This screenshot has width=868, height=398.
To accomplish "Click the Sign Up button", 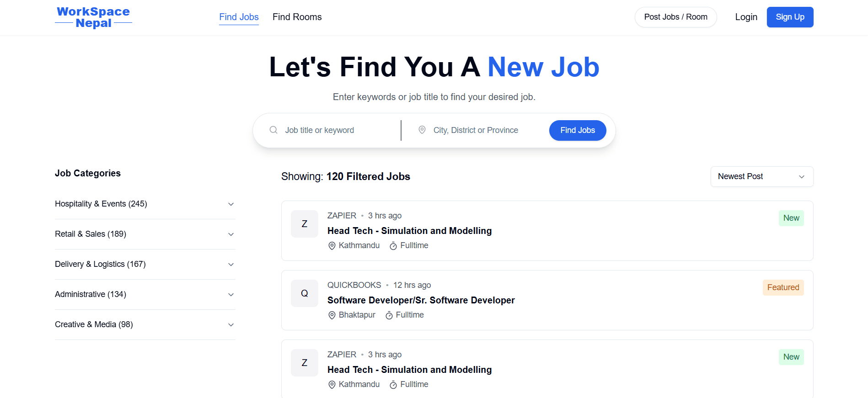I will coord(790,17).
